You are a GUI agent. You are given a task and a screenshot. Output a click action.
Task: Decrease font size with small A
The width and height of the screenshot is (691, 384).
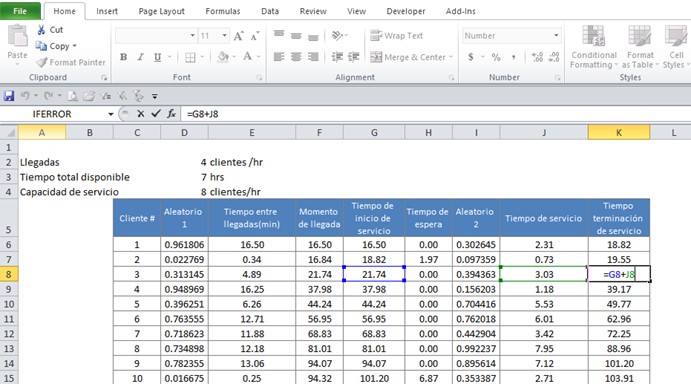[x=255, y=36]
